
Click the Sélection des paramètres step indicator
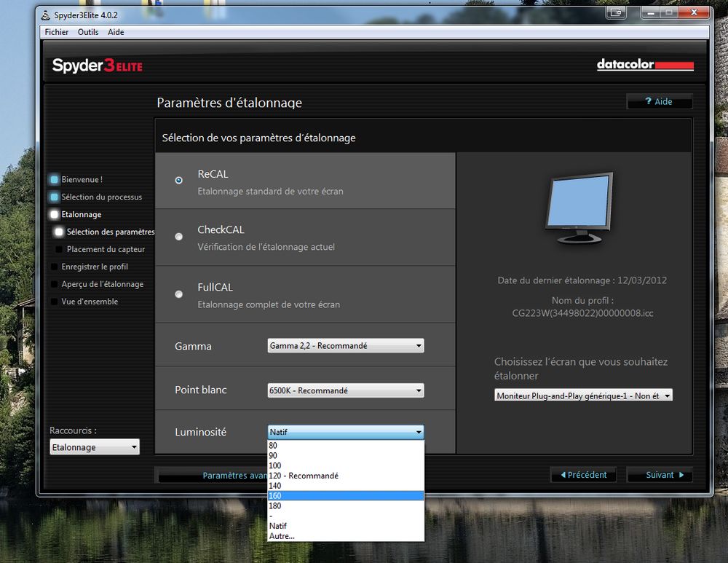pyautogui.click(x=59, y=232)
